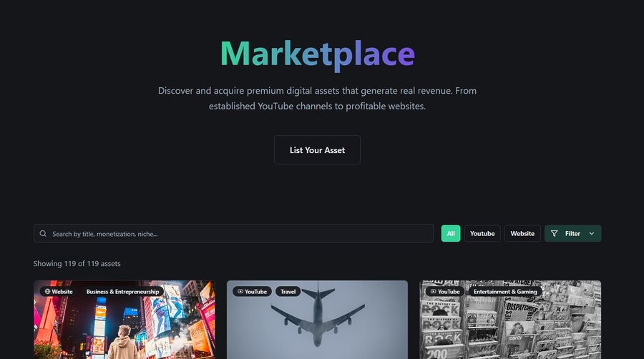Click the Entertainment & Gaming tag
Viewport: 644px width, 359px height.
click(x=504, y=292)
